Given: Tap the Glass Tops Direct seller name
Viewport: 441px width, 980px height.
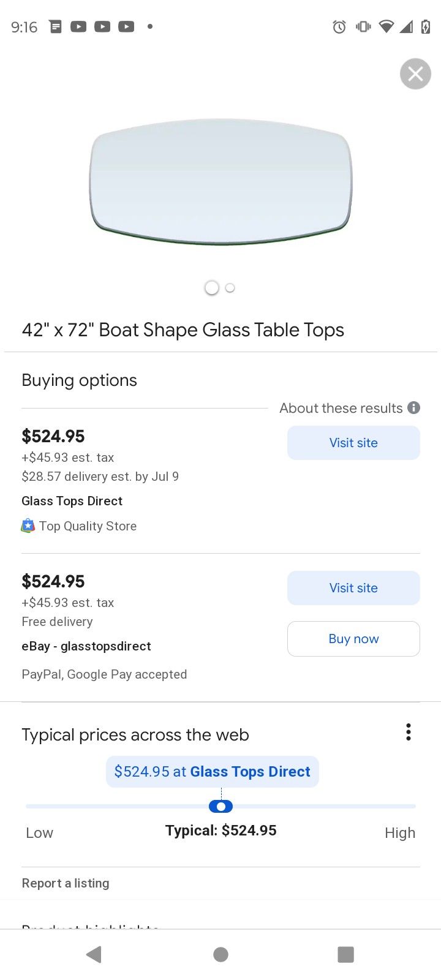Looking at the screenshot, I should coord(72,501).
